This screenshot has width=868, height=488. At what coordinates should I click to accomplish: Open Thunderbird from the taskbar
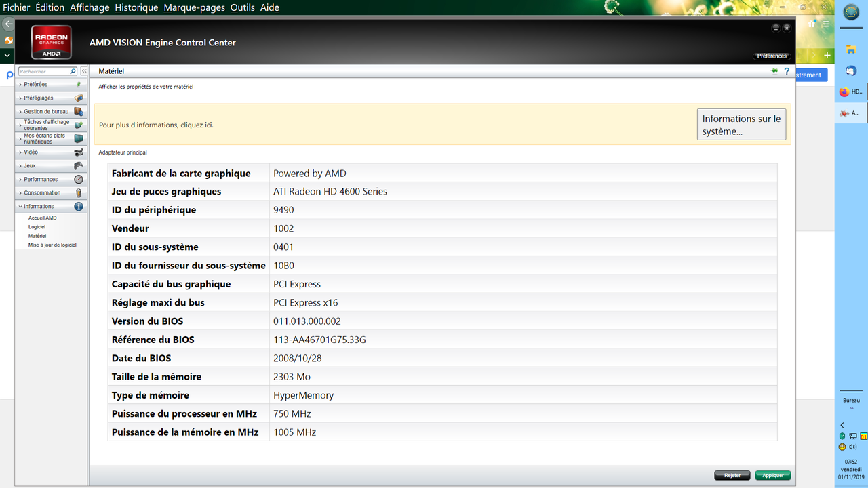pyautogui.click(x=851, y=70)
